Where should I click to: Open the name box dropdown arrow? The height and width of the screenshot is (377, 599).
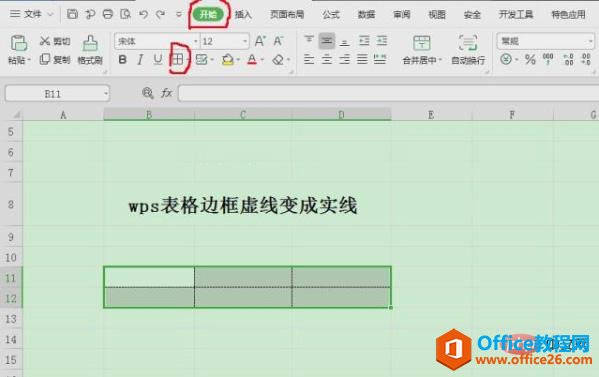pos(105,94)
